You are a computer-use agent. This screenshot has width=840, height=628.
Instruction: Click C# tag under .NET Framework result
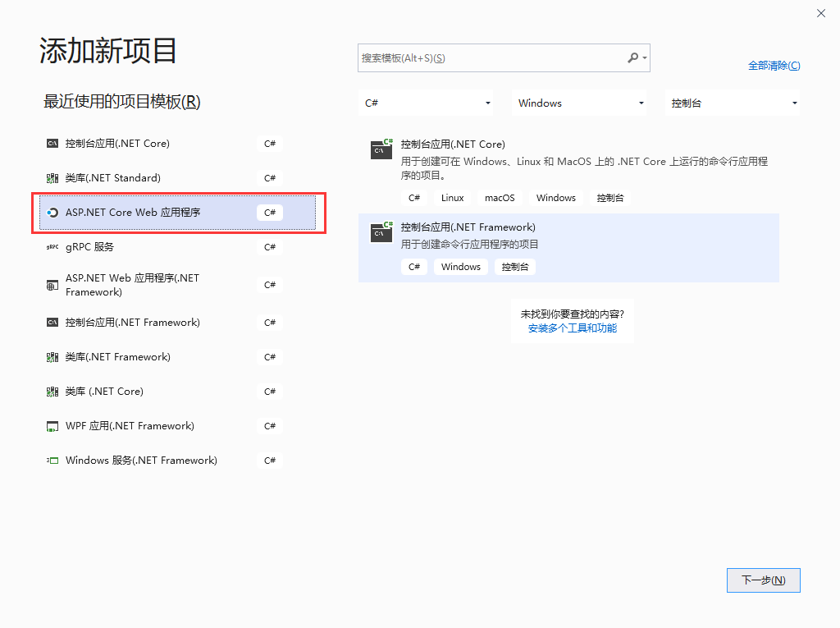click(414, 267)
